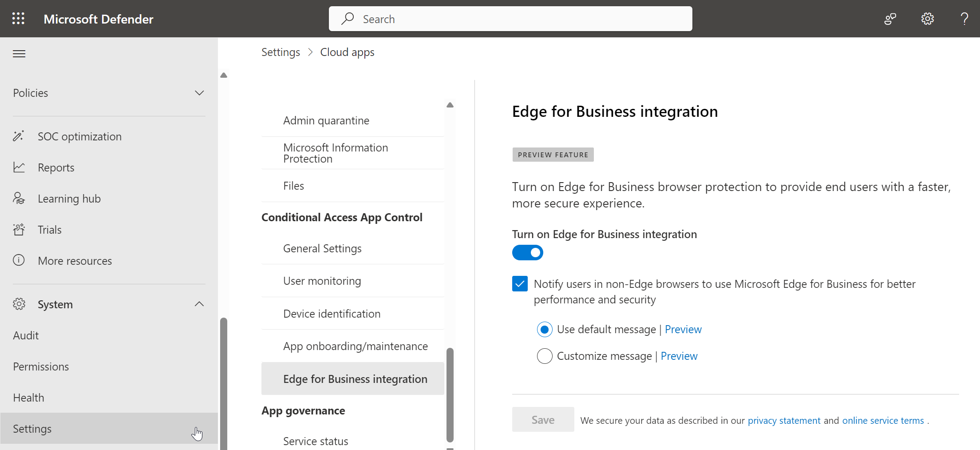Open the settings gear icon in header

click(x=927, y=19)
